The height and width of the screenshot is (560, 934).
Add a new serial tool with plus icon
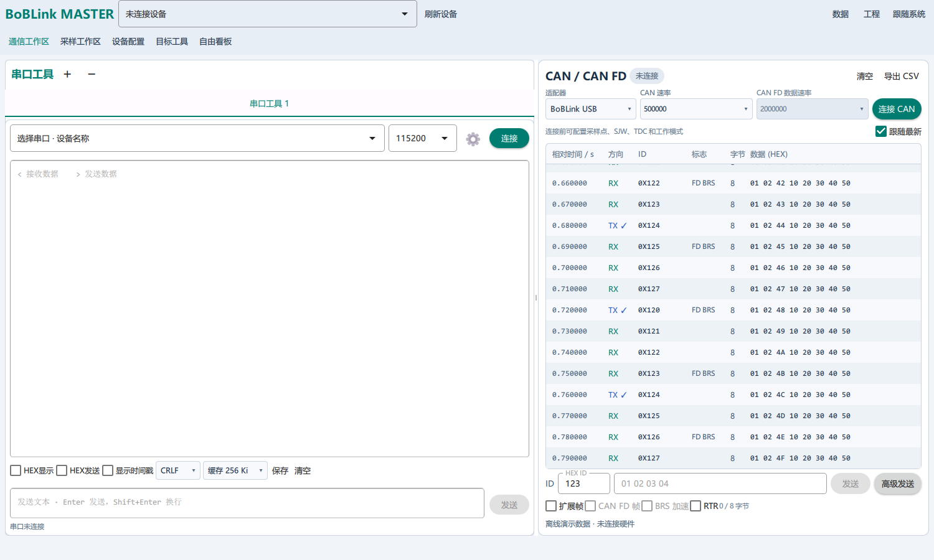67,74
